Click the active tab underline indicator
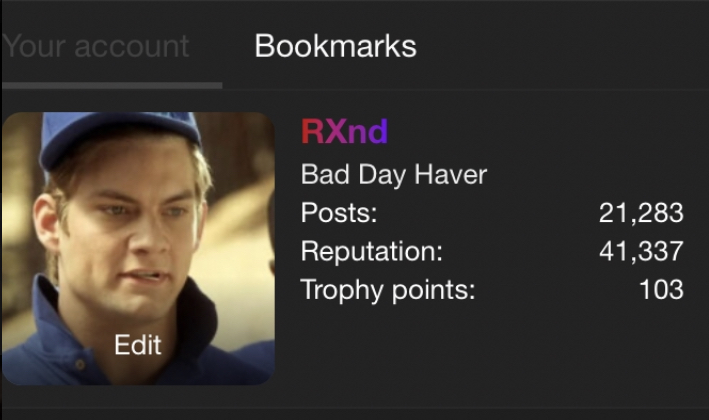Viewport: 709px width, 420px height. click(x=112, y=85)
